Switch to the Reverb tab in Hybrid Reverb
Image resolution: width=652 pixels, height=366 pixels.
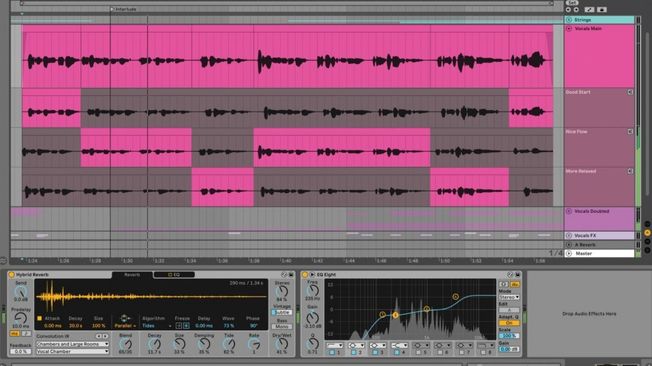point(132,274)
